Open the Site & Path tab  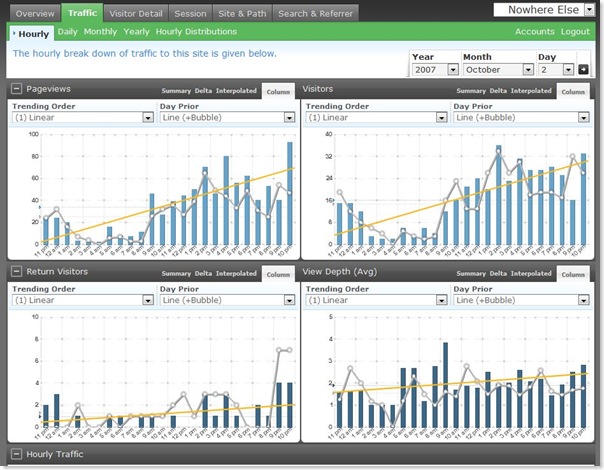242,13
